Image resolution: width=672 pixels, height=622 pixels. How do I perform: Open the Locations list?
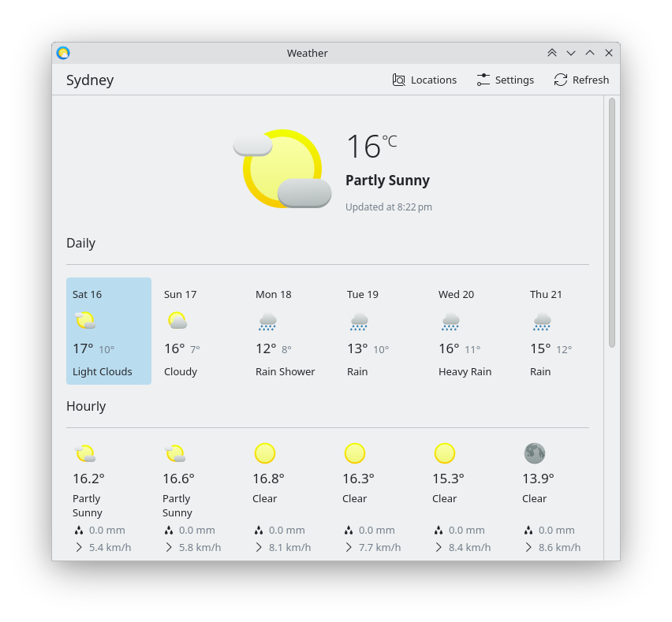424,80
